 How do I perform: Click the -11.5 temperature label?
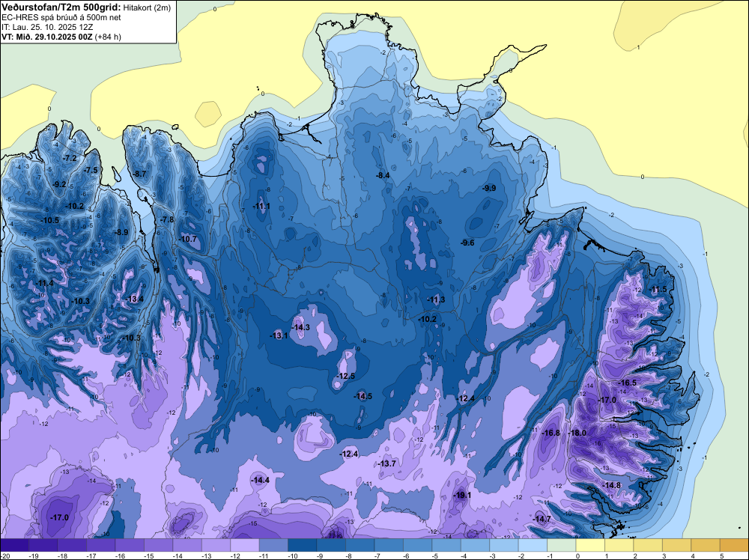(x=658, y=289)
